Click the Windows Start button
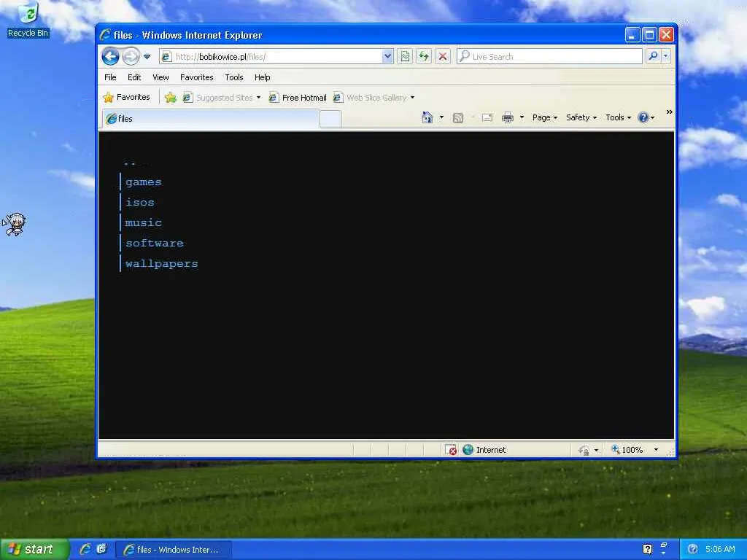The width and height of the screenshot is (747, 560). point(34,550)
